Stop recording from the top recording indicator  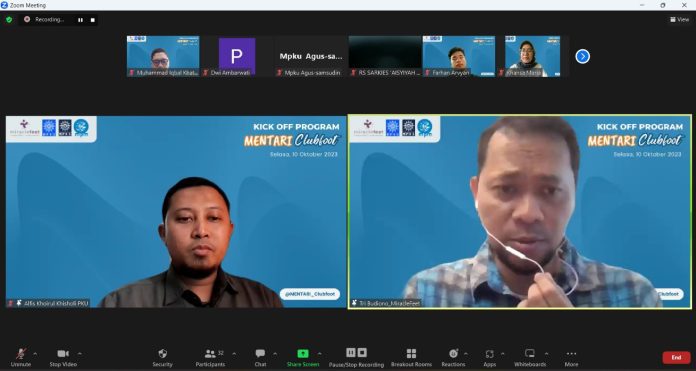(92, 20)
